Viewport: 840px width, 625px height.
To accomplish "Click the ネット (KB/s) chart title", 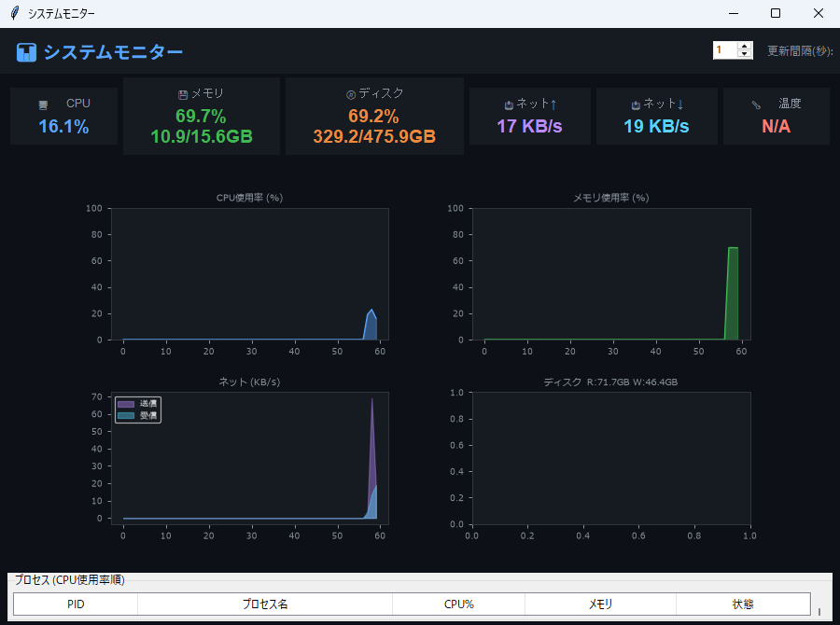I will (249, 382).
